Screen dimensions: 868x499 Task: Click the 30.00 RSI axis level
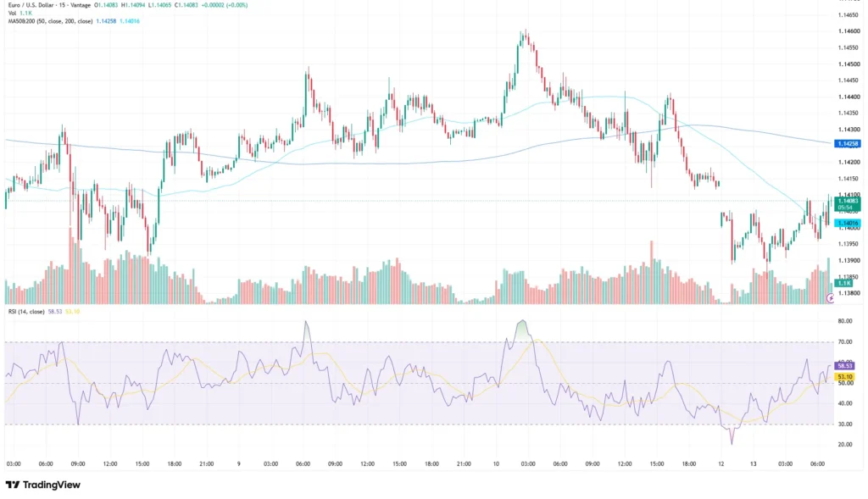(845, 424)
